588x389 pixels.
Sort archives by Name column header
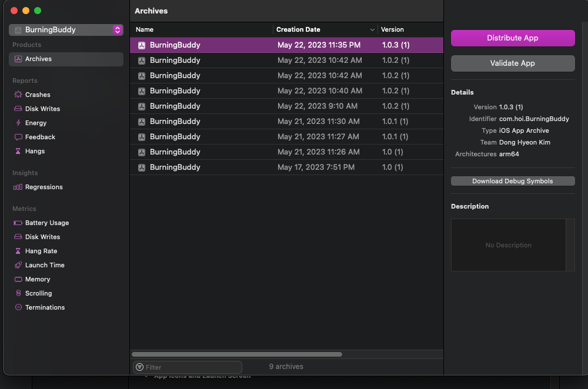click(202, 29)
